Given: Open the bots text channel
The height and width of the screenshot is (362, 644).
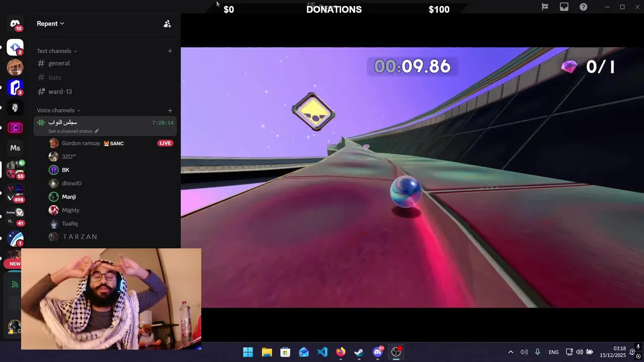Looking at the screenshot, I should click(105, 77).
